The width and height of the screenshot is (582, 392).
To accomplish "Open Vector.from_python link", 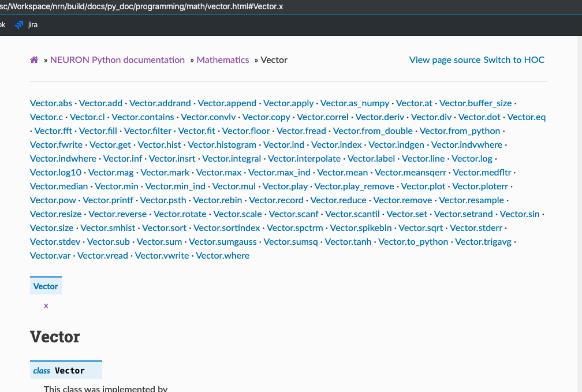I will pos(460,131).
